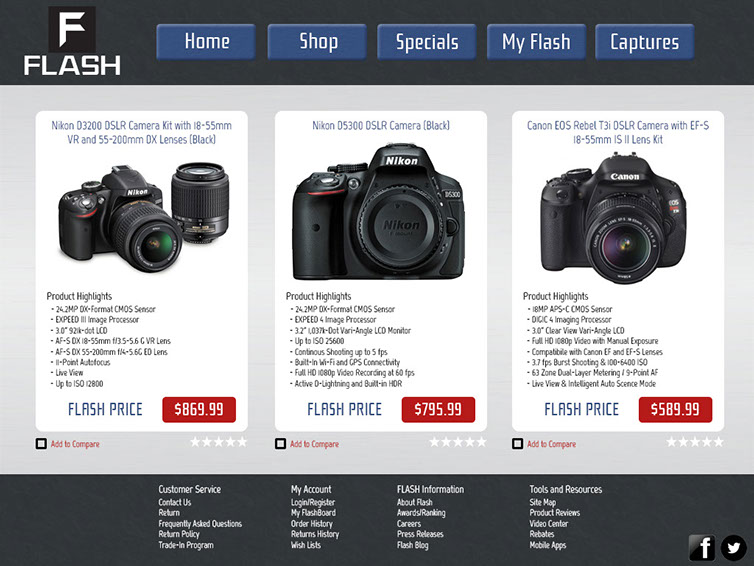Click the FLASH logo

pyautogui.click(x=72, y=41)
